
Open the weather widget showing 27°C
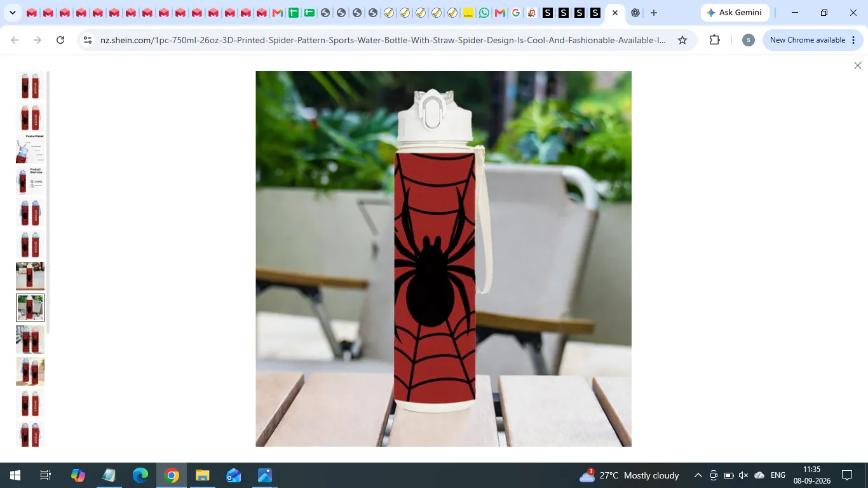pos(629,475)
